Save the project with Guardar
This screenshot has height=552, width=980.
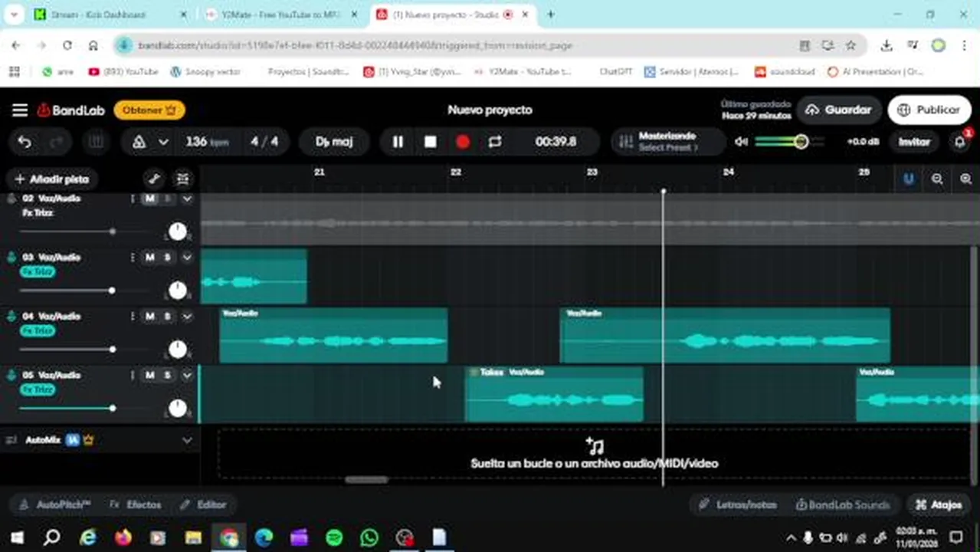coord(838,110)
